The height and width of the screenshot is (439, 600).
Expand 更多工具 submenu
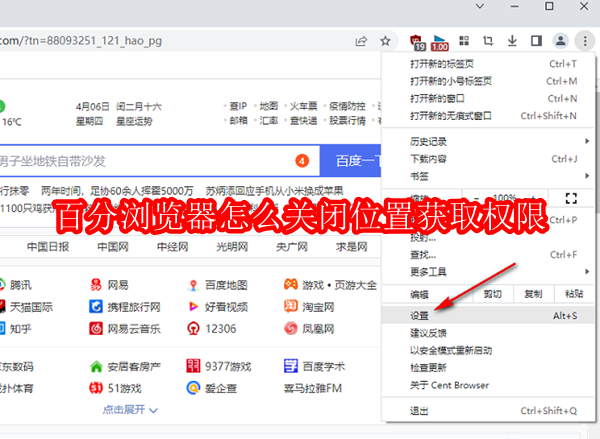pos(488,272)
